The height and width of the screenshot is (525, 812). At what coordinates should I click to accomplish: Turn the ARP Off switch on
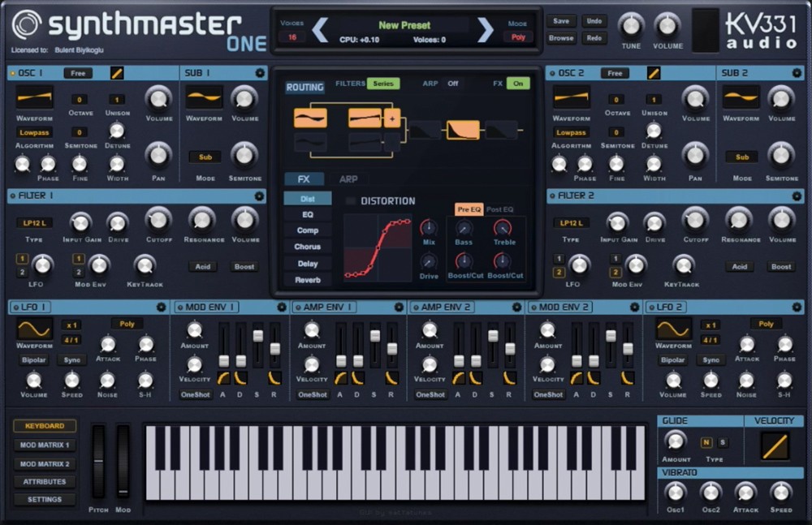pos(453,84)
